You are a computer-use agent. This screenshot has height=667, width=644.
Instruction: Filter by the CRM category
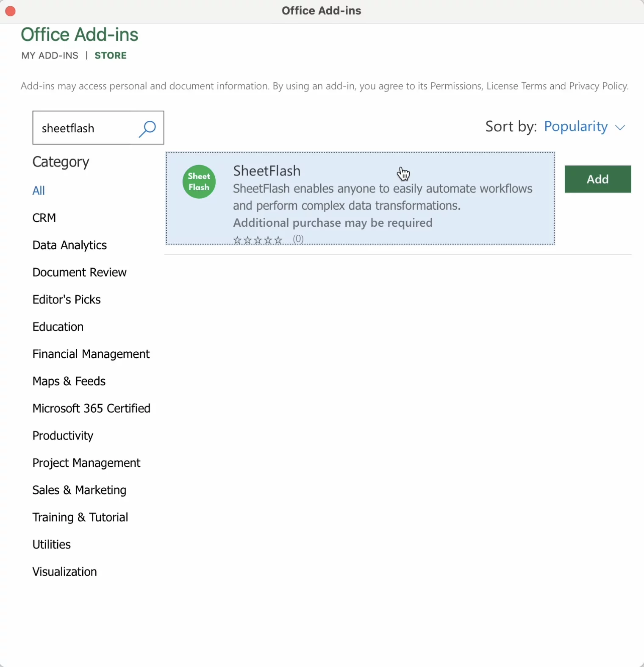click(x=44, y=218)
